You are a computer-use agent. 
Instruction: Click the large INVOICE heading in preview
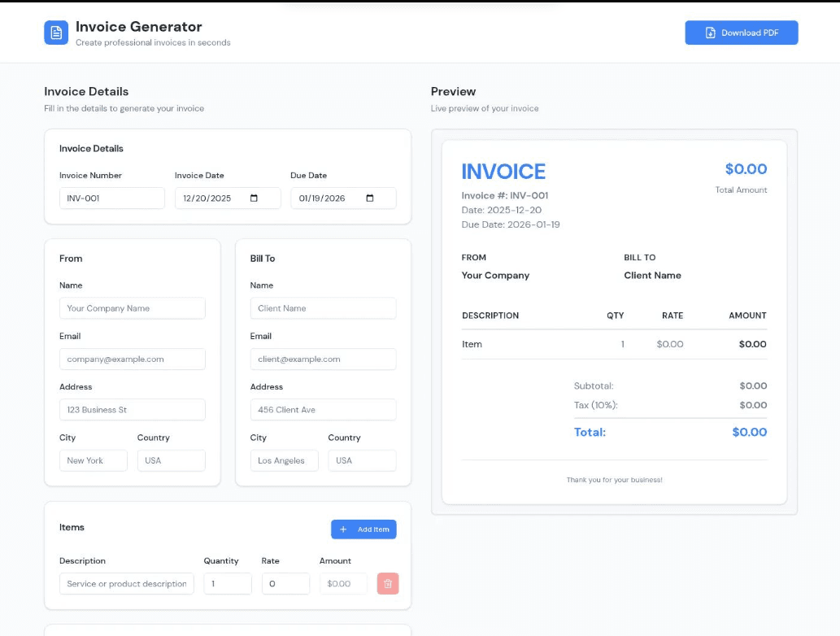(503, 172)
